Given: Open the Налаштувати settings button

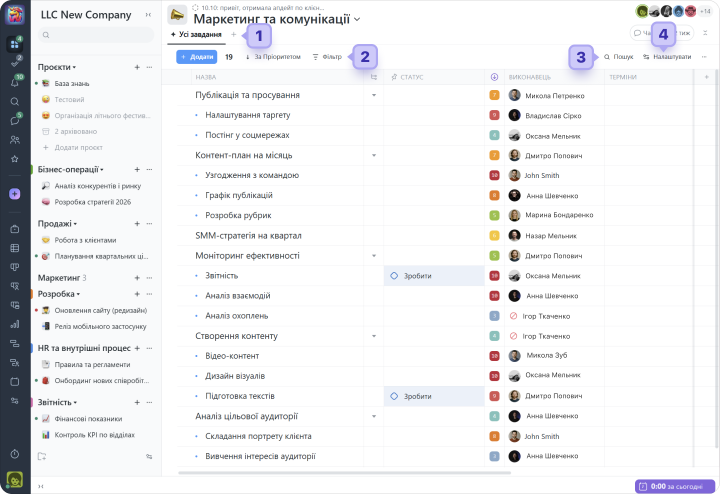Looking at the screenshot, I should point(667,57).
